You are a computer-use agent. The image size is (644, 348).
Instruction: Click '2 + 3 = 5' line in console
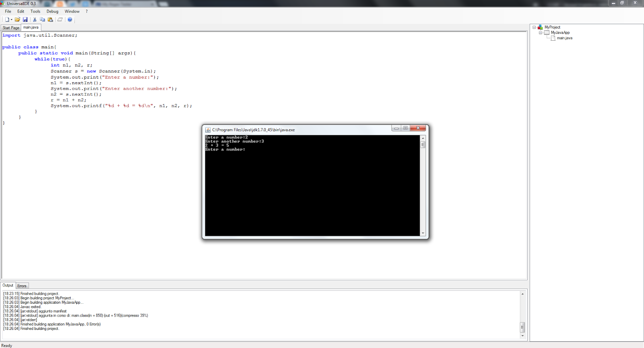coord(217,145)
